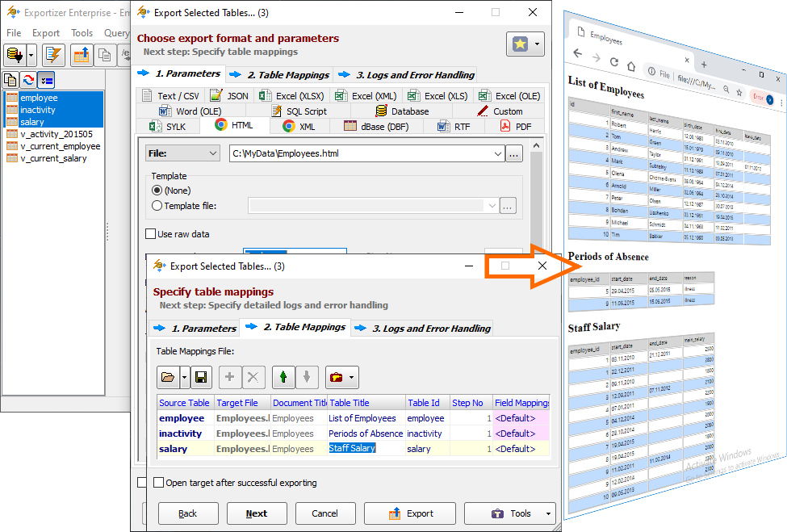Viewport: 787px width, 532px height.
Task: Open the File menu
Action: click(x=14, y=32)
